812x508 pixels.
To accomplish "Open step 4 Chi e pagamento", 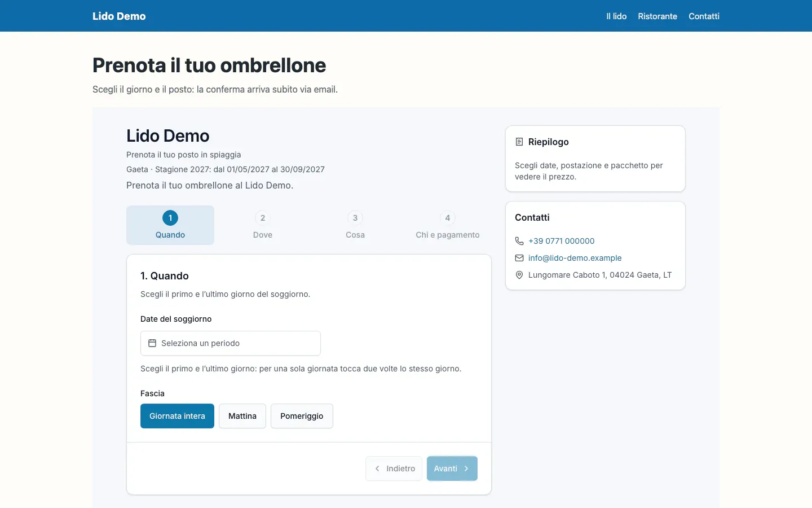I will pyautogui.click(x=448, y=225).
